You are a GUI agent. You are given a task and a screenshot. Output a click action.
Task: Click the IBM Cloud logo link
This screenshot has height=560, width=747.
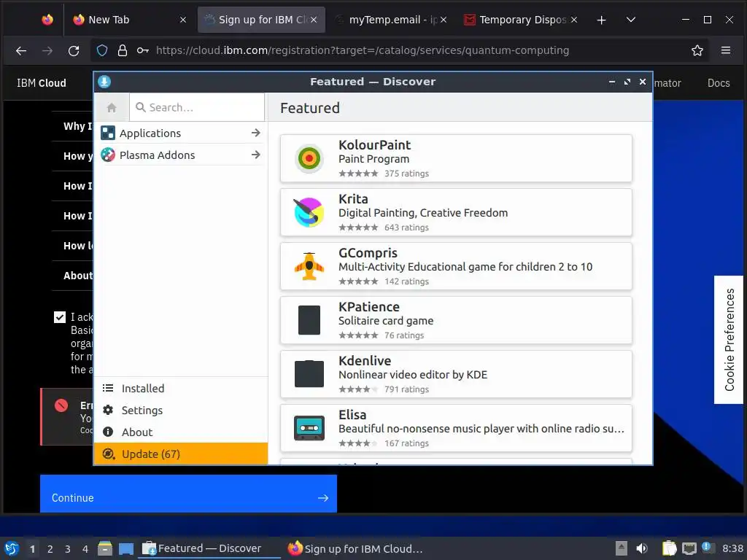pos(42,83)
